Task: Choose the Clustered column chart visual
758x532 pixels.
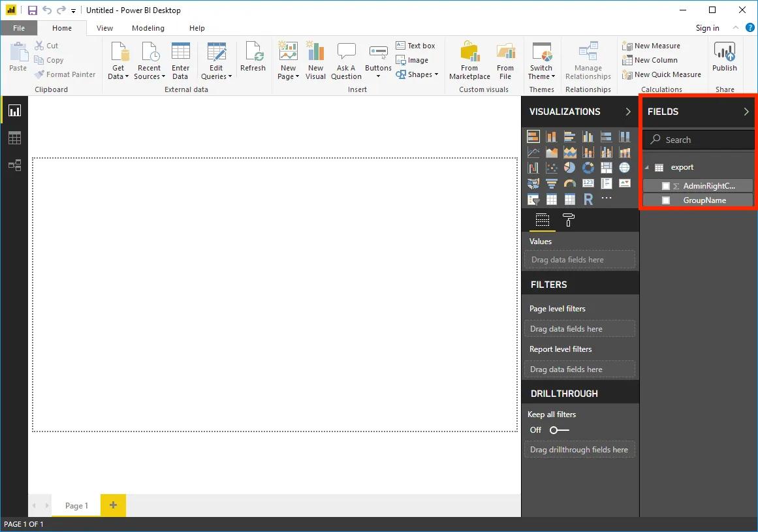Action: [588, 136]
